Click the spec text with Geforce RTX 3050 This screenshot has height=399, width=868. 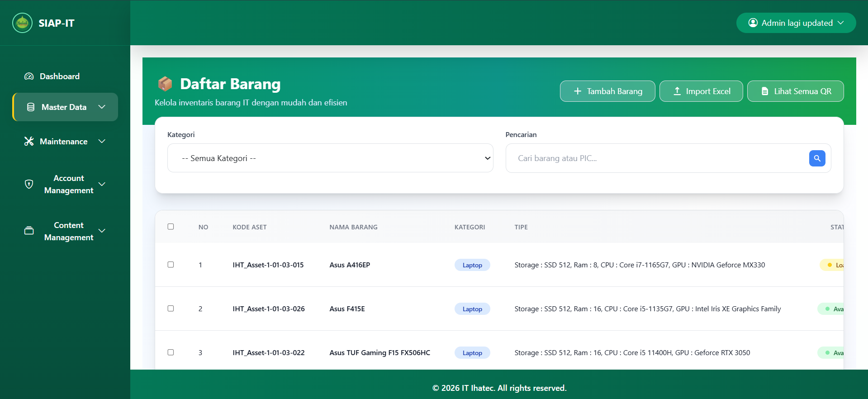(632, 353)
